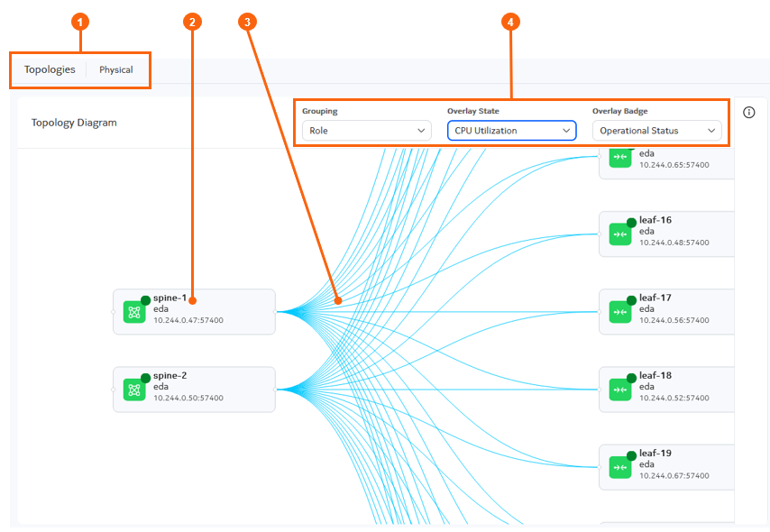The height and width of the screenshot is (532, 770).
Task: Select the Physical breadcrumb item
Action: coord(116,69)
